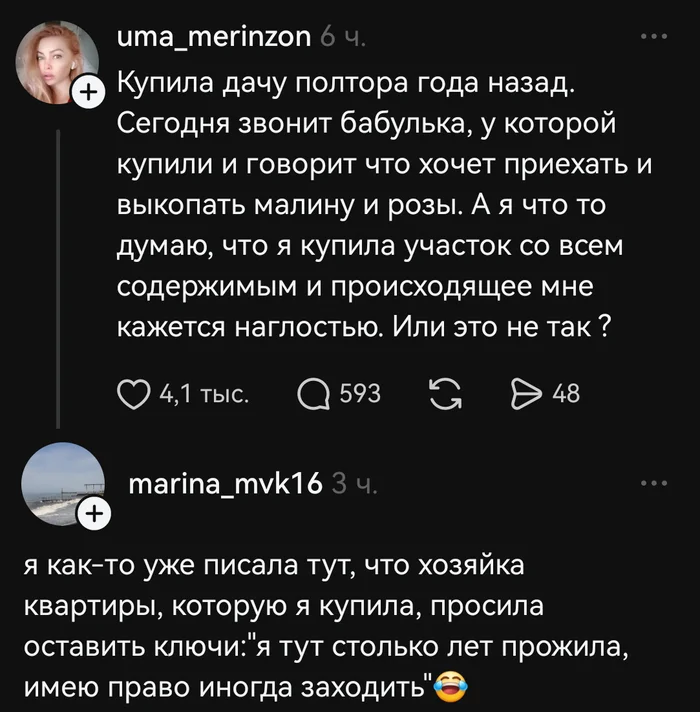Open more options for uma_merinzon's post

coord(652,38)
